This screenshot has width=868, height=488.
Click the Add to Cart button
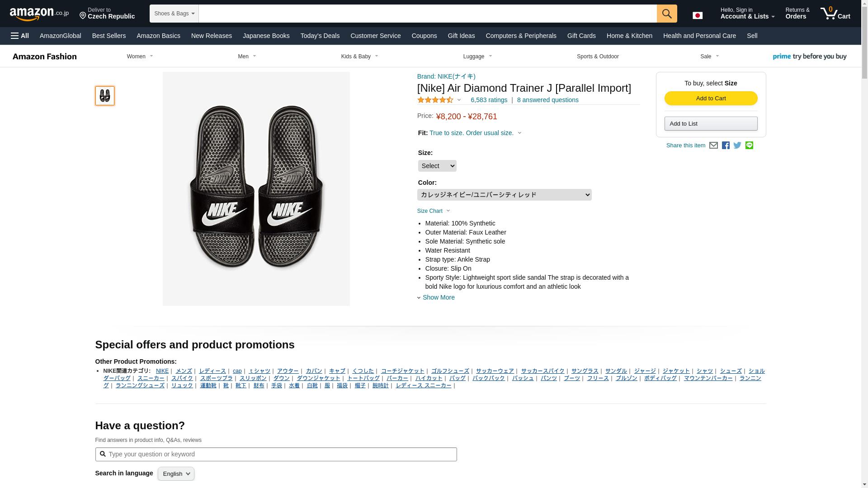point(711,99)
